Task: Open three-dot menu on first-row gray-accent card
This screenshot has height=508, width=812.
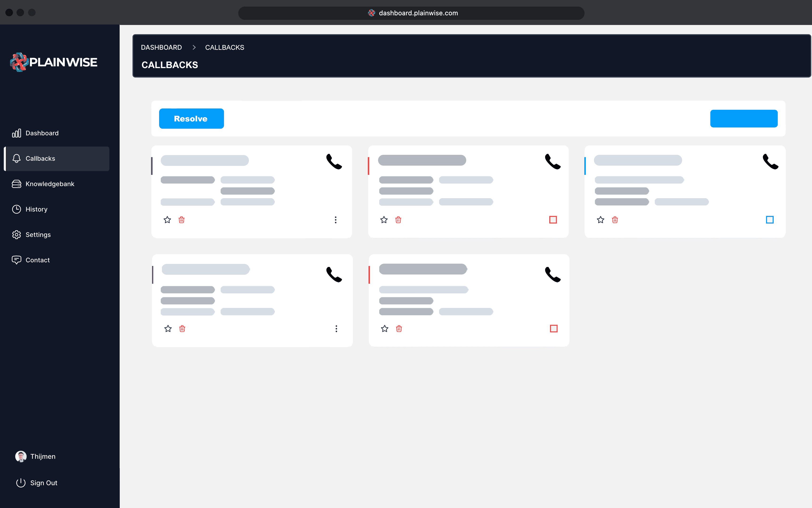Action: (335, 220)
